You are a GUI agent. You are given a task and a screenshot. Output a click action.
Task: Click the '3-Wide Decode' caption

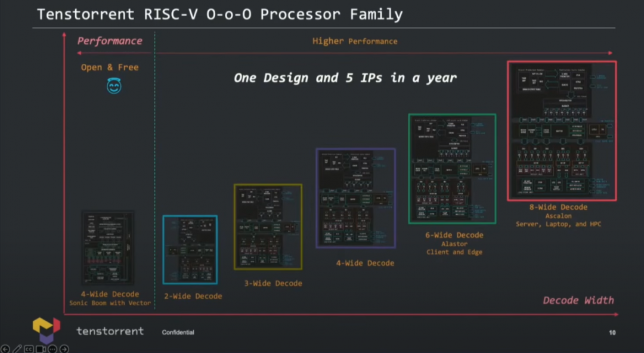click(x=273, y=283)
